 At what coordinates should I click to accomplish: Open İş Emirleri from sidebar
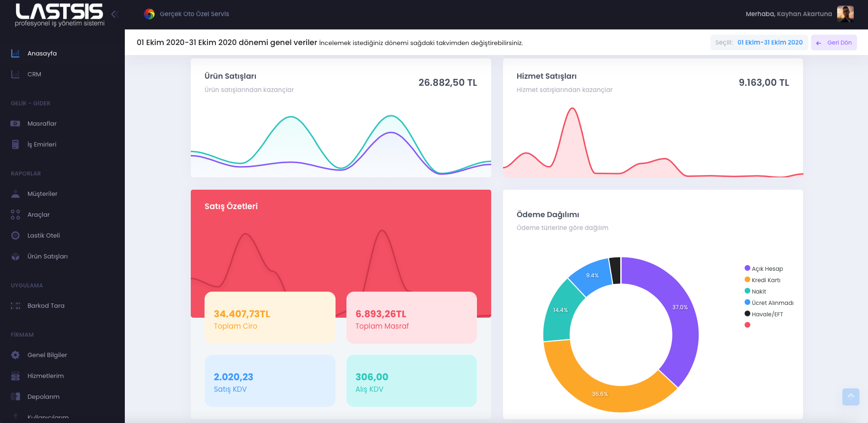42,144
